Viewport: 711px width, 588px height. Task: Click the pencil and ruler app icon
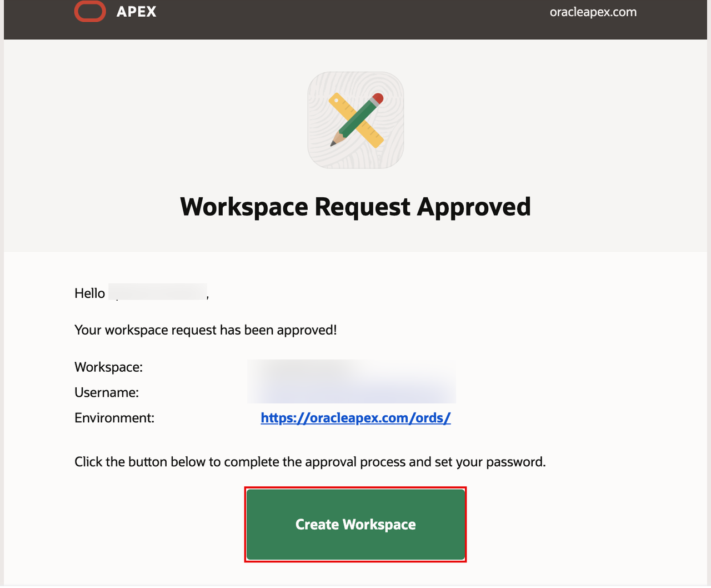tap(355, 120)
